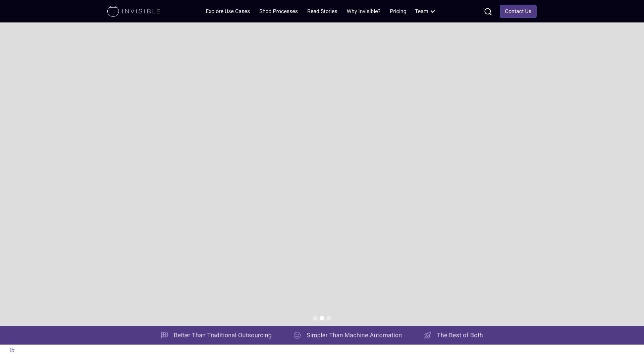The width and height of the screenshot is (644, 362).
Task: Select the first carousel dot
Action: 315,318
